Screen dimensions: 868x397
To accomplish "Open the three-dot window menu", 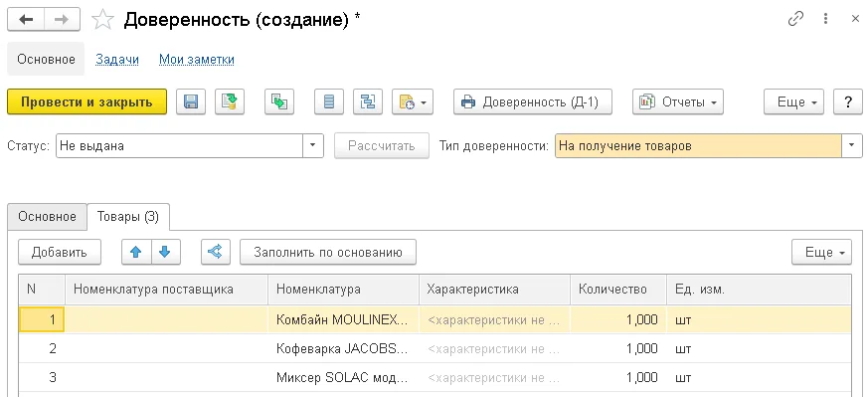I will point(825,19).
